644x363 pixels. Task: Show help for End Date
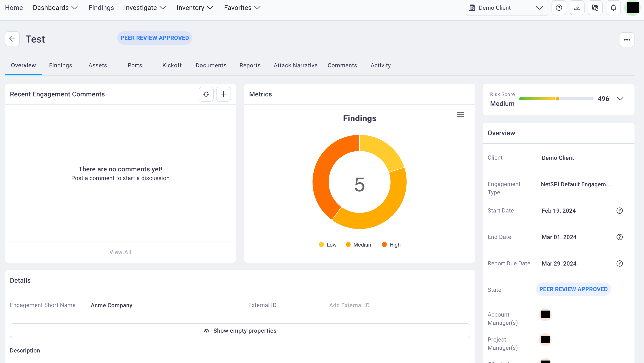tap(619, 237)
